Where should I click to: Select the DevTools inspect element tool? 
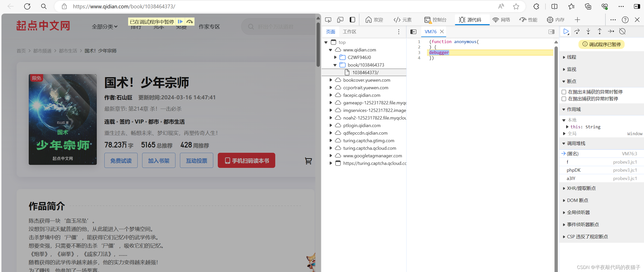pyautogui.click(x=328, y=20)
